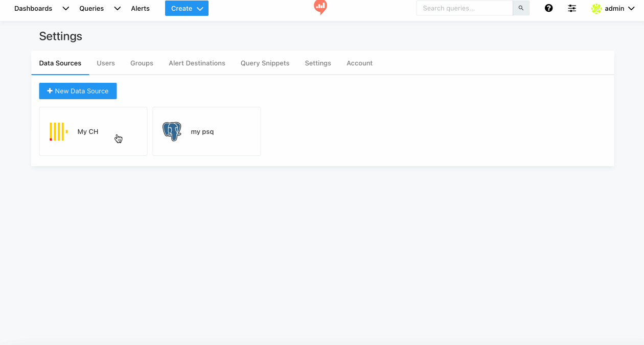Click the admin avatar icon

coord(596,8)
